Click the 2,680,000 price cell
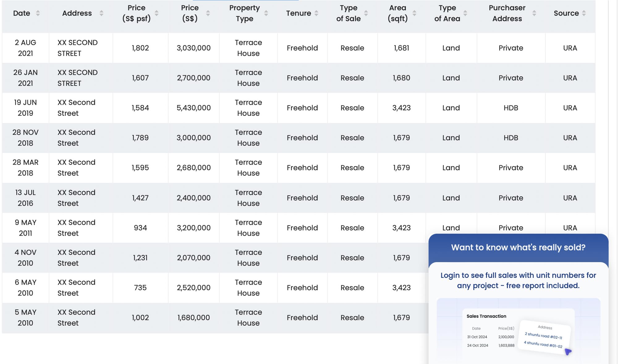The image size is (618, 364). pyautogui.click(x=194, y=168)
